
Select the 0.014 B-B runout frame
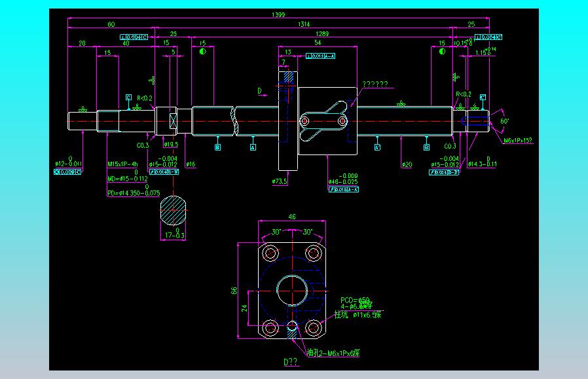(x=164, y=171)
